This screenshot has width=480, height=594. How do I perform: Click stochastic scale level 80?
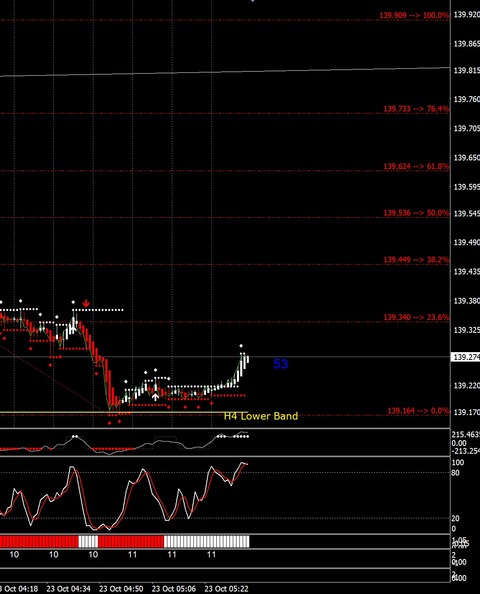point(456,473)
